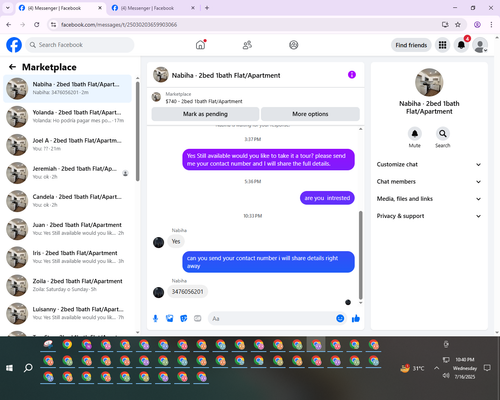Click the conversation list scrollbar
500x400 pixels.
(137, 131)
